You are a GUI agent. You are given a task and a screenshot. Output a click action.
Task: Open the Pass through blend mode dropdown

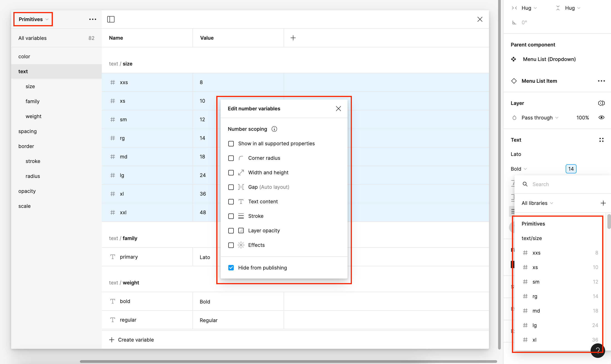pos(540,118)
